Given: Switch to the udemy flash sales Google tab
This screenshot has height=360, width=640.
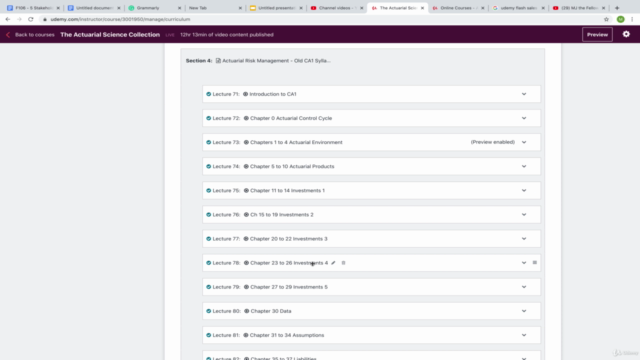Looking at the screenshot, I should (x=518, y=8).
